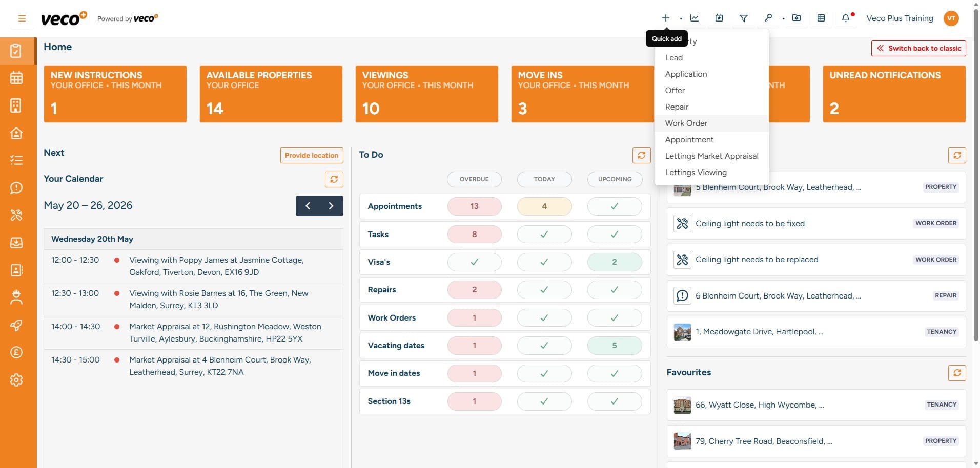Image resolution: width=980 pixels, height=468 pixels.
Task: Open the exclamation repairs icon in the sidebar
Action: 16,188
